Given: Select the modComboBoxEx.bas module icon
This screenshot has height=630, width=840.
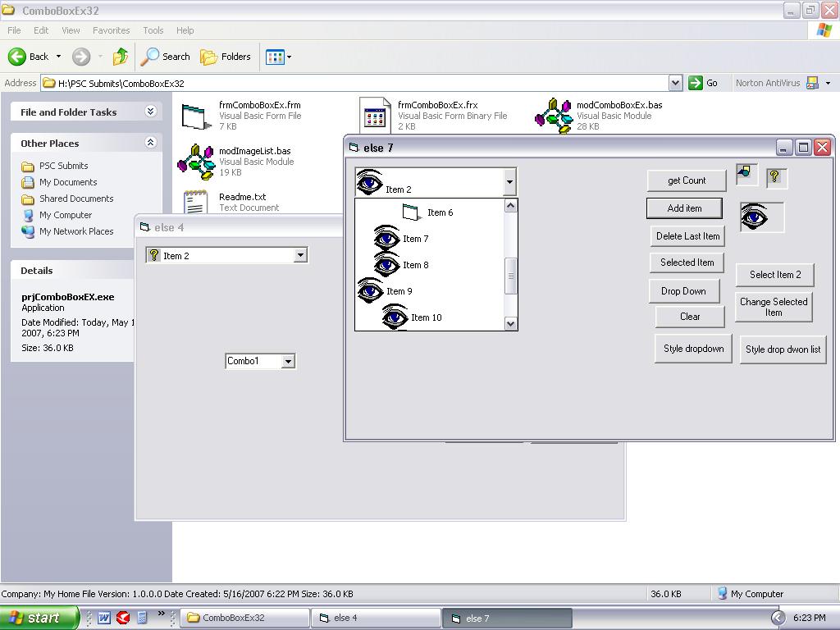Looking at the screenshot, I should (554, 116).
